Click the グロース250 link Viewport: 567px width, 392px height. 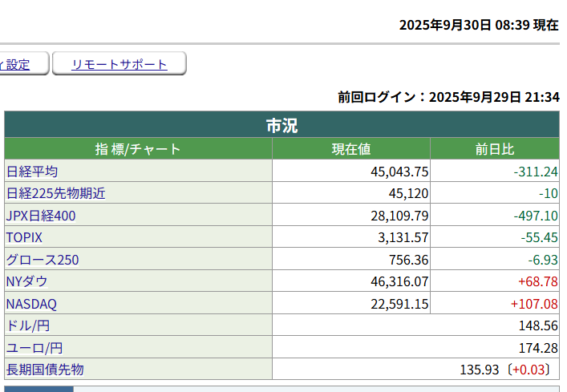coord(43,260)
